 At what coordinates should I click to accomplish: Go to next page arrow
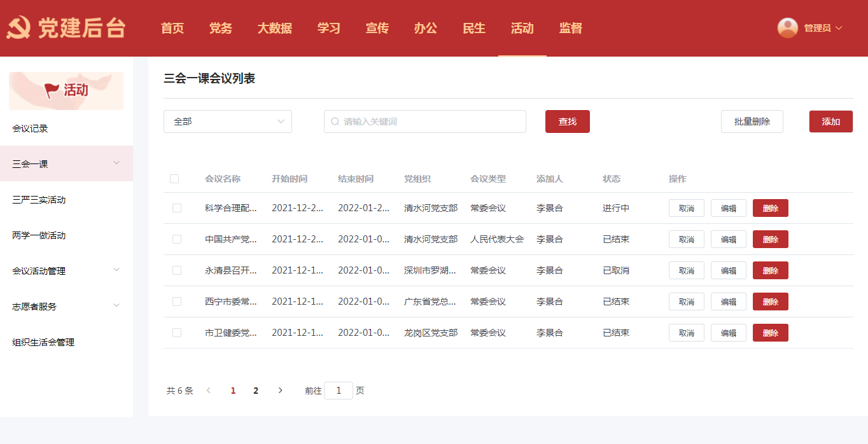coord(280,391)
